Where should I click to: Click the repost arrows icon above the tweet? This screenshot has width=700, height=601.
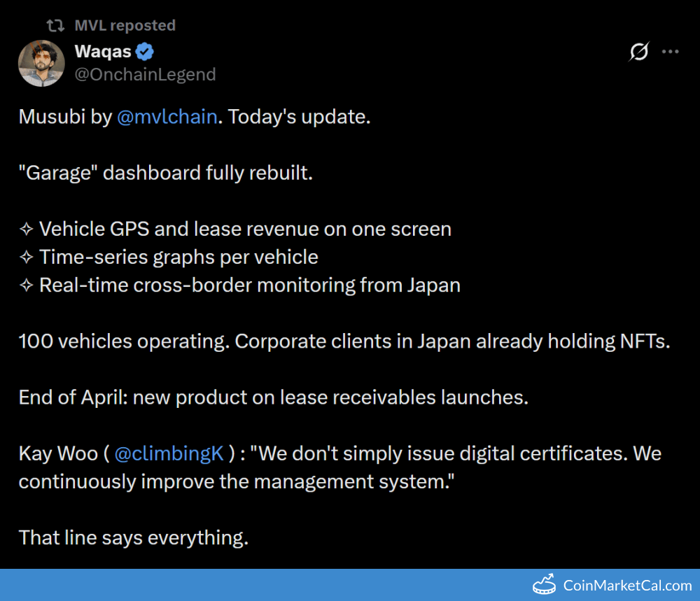coord(55,26)
